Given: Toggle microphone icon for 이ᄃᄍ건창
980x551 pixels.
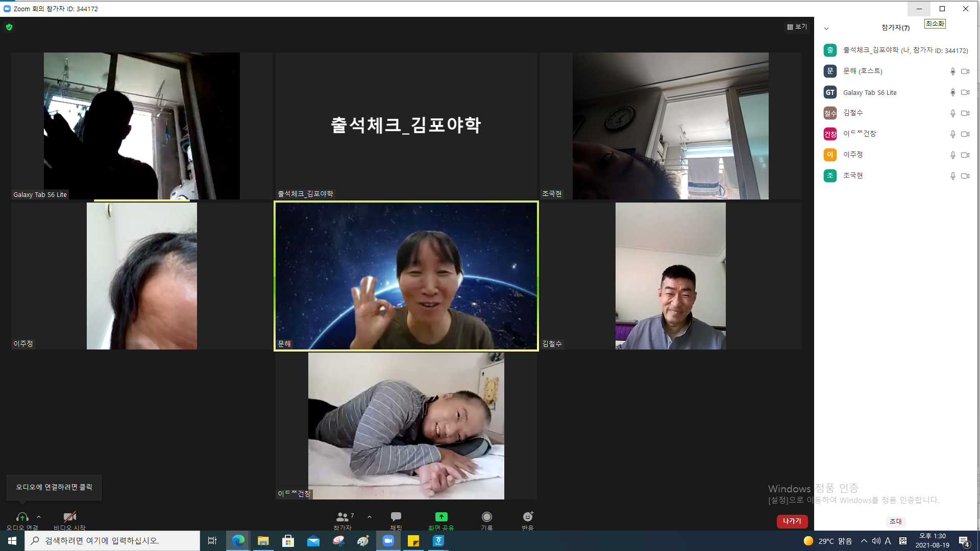Looking at the screenshot, I should (x=952, y=134).
